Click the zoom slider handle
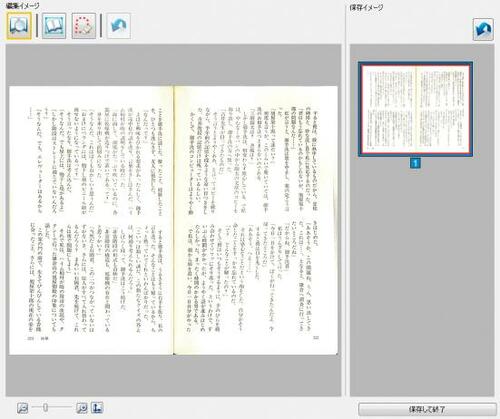The height and width of the screenshot is (419, 500). tap(46, 407)
